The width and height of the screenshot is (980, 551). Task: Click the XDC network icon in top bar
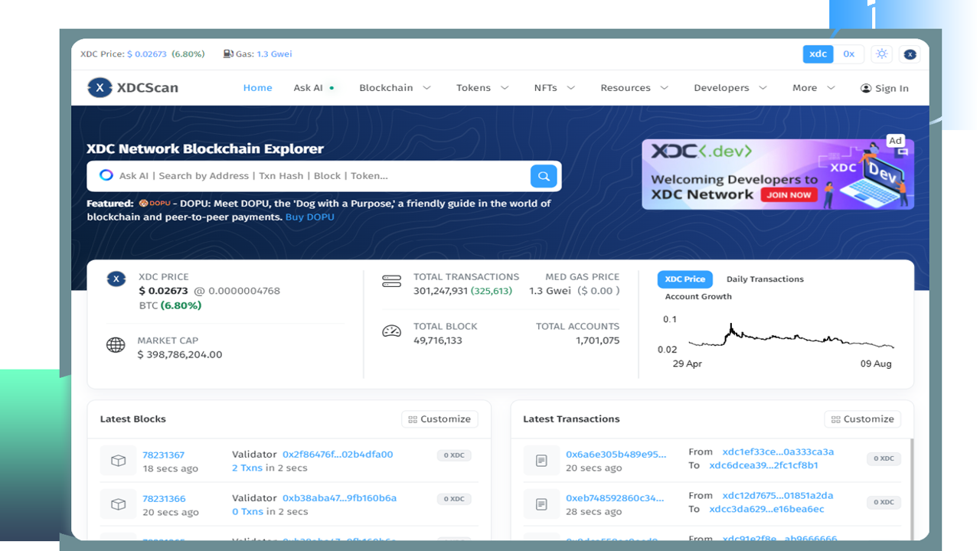tap(910, 54)
